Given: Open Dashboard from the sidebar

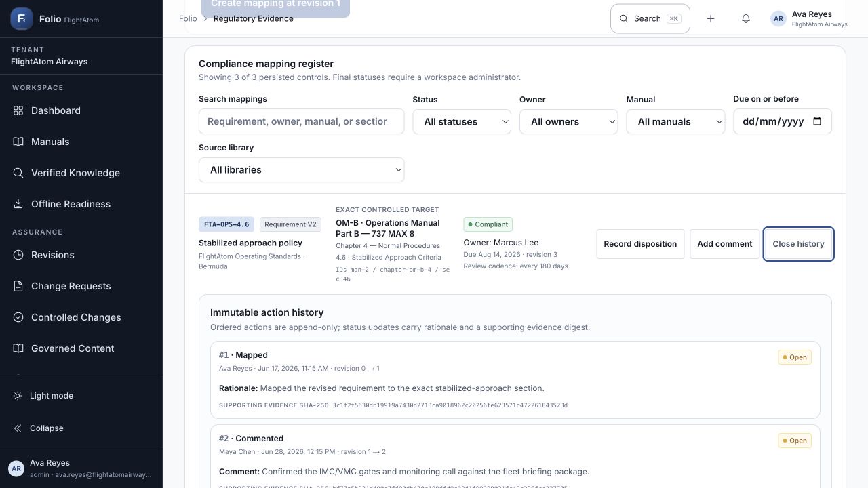Looking at the screenshot, I should [81, 110].
